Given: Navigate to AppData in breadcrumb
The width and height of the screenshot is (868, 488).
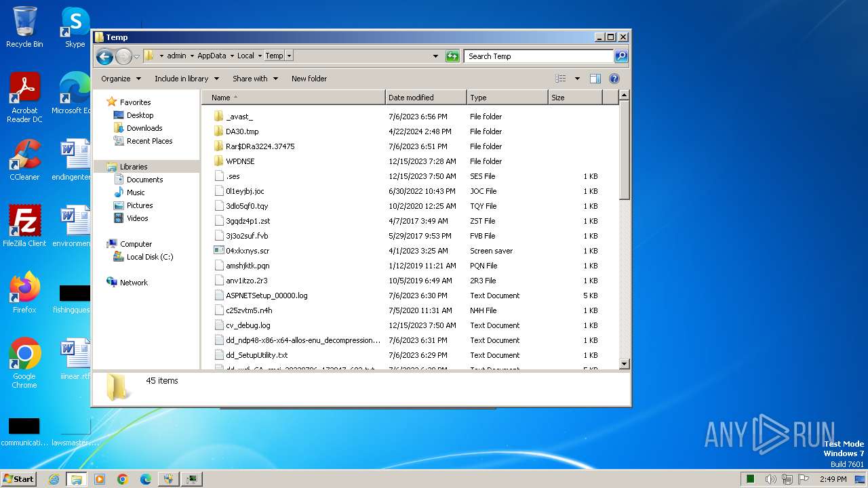Looking at the screenshot, I should pyautogui.click(x=212, y=56).
